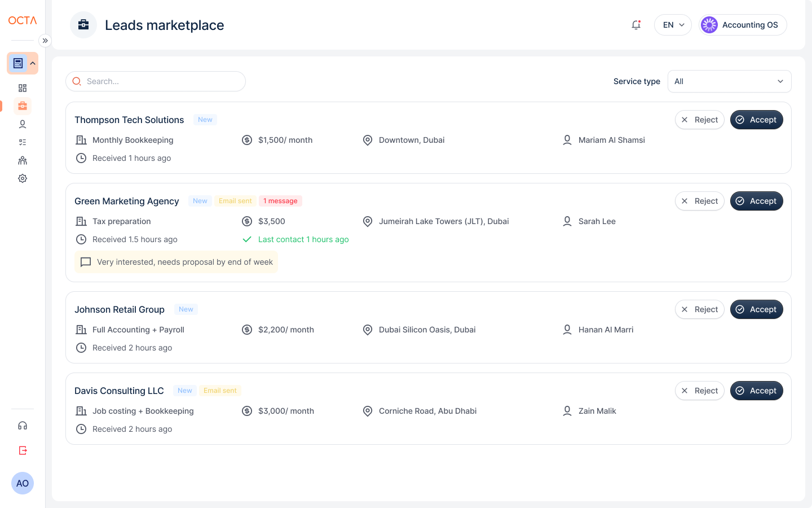The image size is (812, 508).
Task: Click the Thompson Tech Solutions lead title
Action: (129, 120)
